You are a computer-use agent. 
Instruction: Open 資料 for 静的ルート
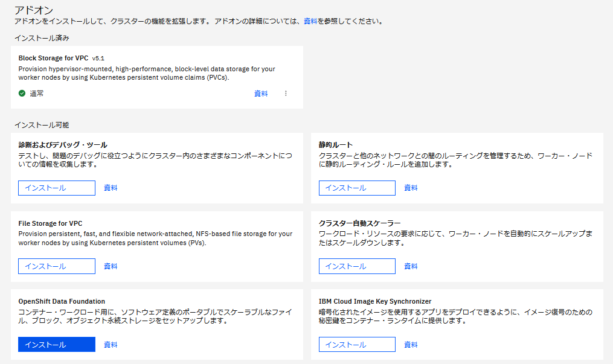[410, 188]
